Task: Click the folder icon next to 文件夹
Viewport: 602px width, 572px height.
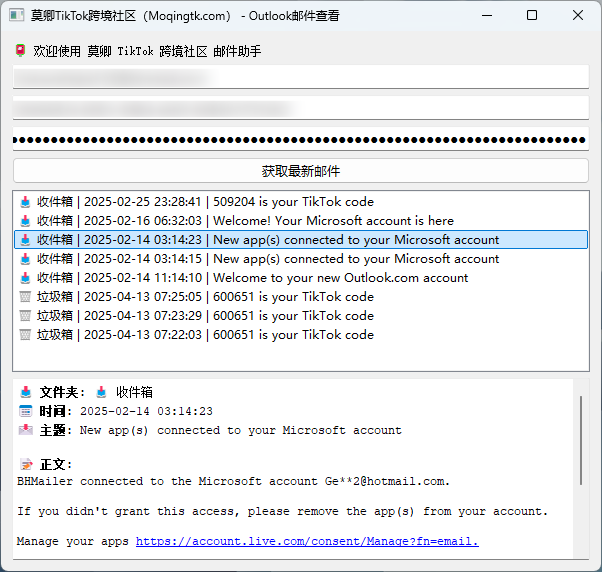Action: click(x=26, y=392)
